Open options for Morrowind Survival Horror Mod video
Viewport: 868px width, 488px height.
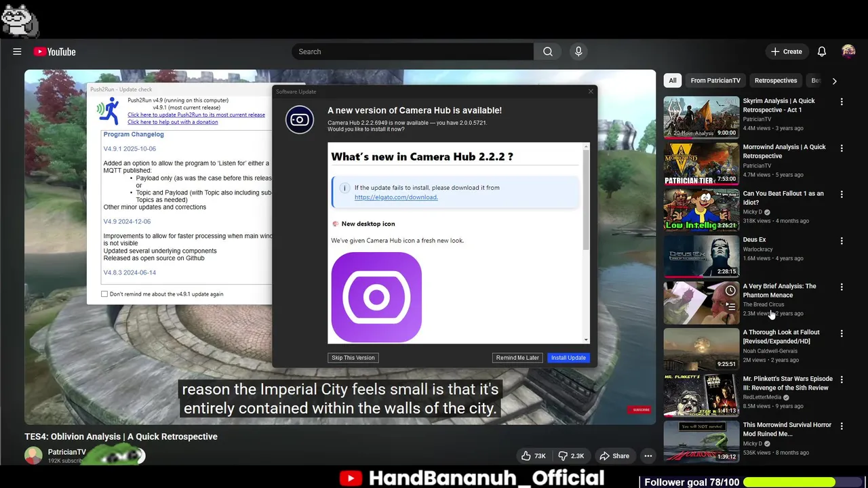point(842,426)
